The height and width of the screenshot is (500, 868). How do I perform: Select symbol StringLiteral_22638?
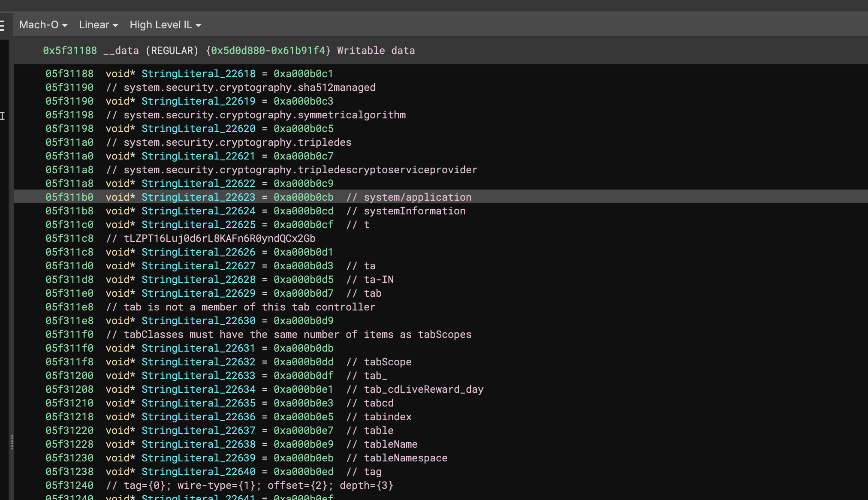199,444
